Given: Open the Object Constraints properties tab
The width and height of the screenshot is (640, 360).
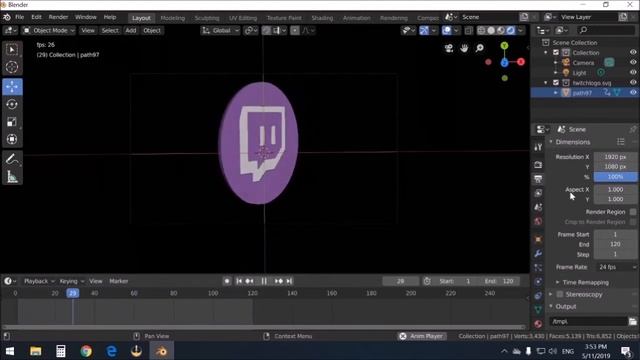Looking at the screenshot, I should [x=538, y=296].
